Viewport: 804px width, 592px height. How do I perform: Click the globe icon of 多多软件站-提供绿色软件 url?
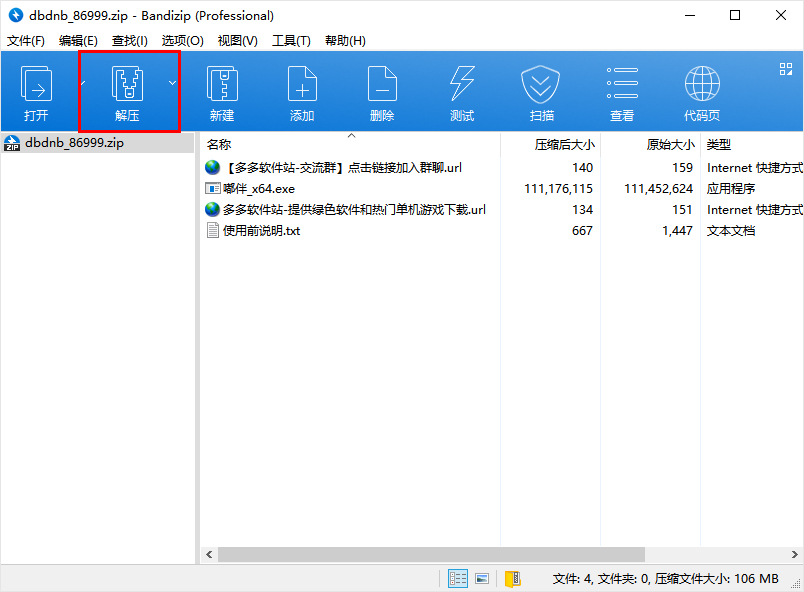[x=212, y=209]
